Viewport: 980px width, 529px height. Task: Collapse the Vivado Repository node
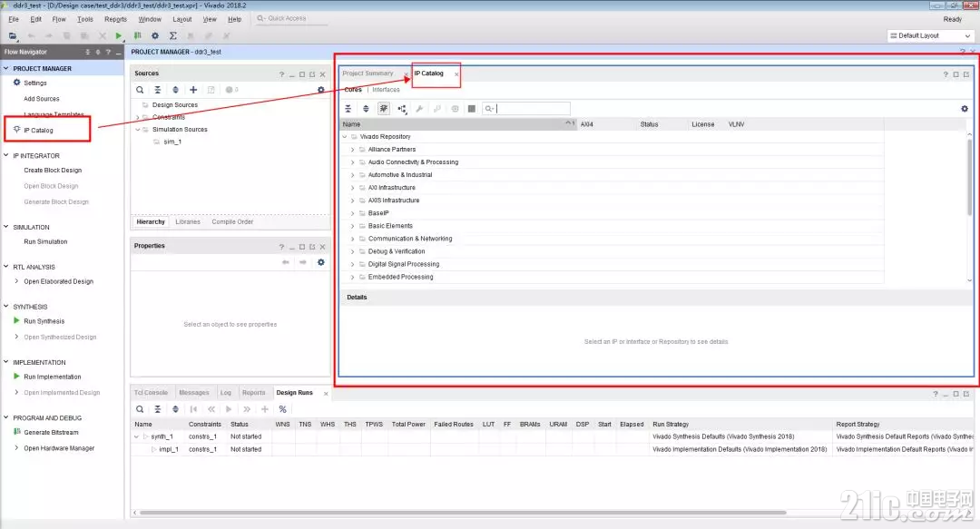click(345, 136)
